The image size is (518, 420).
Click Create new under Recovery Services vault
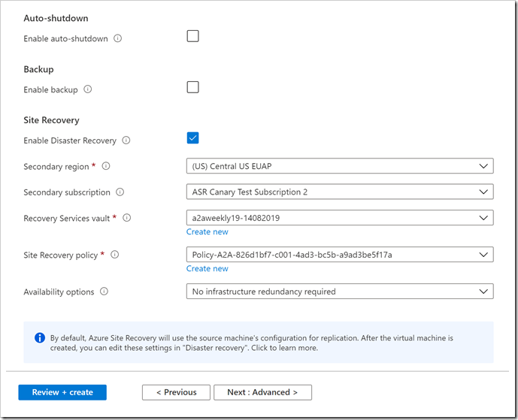click(208, 232)
